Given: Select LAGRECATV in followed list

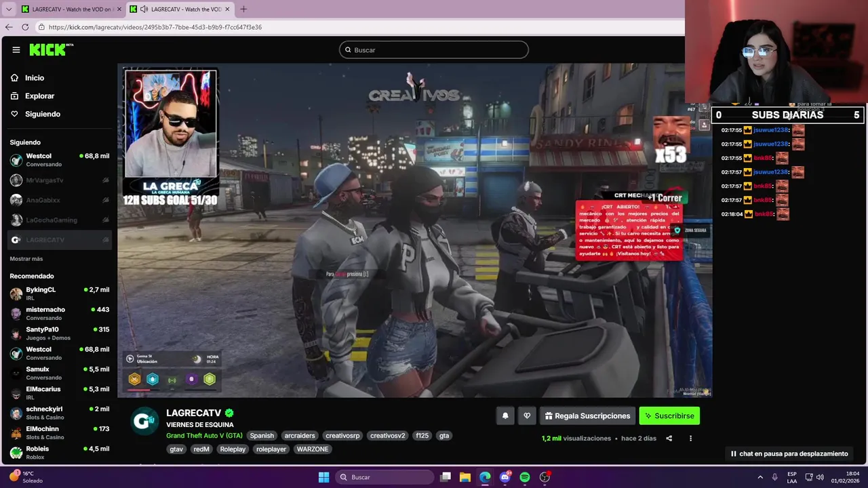Looking at the screenshot, I should click(x=60, y=240).
